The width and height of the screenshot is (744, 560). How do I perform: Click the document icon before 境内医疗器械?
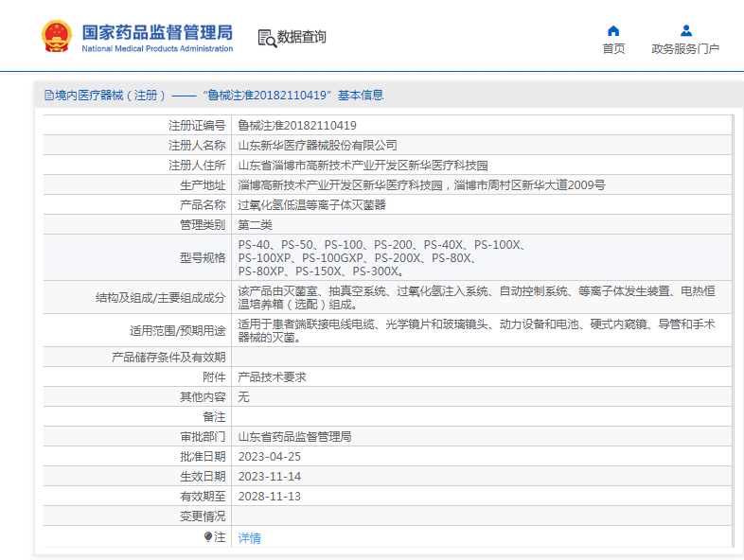(49, 96)
